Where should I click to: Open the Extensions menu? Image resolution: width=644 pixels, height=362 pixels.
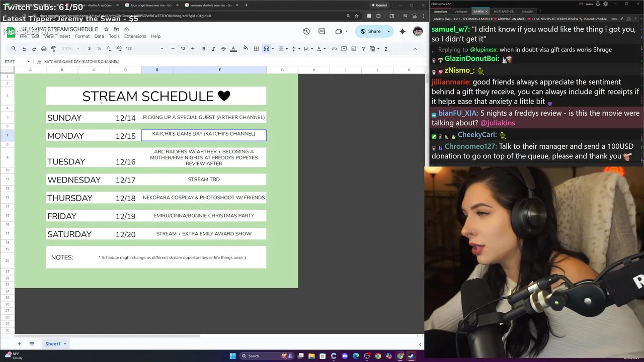(135, 36)
